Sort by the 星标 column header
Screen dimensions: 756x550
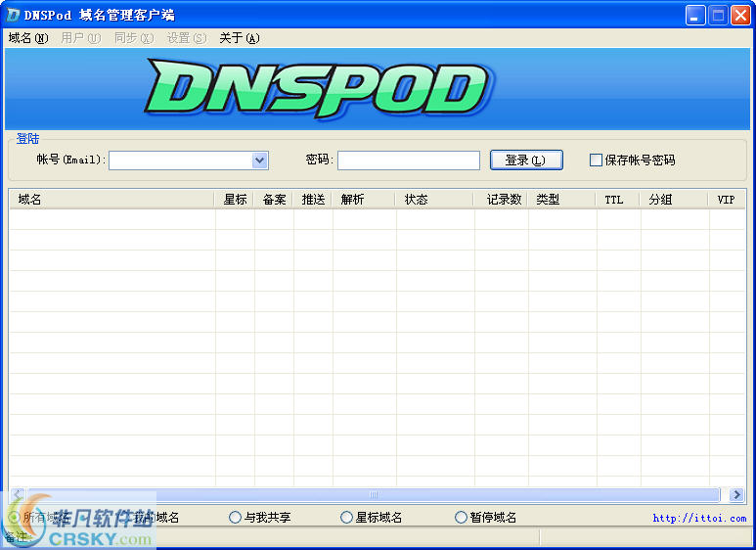[235, 200]
